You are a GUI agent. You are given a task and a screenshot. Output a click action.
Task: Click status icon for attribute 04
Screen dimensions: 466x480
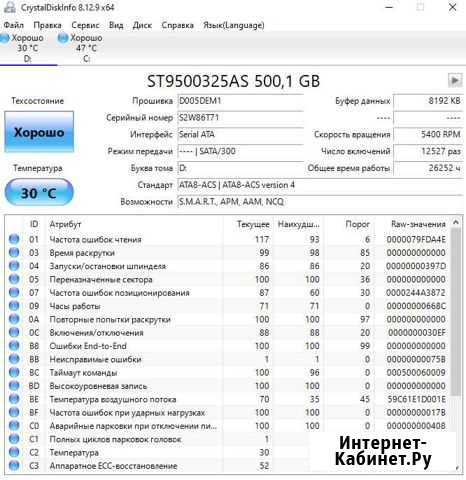coord(14,266)
